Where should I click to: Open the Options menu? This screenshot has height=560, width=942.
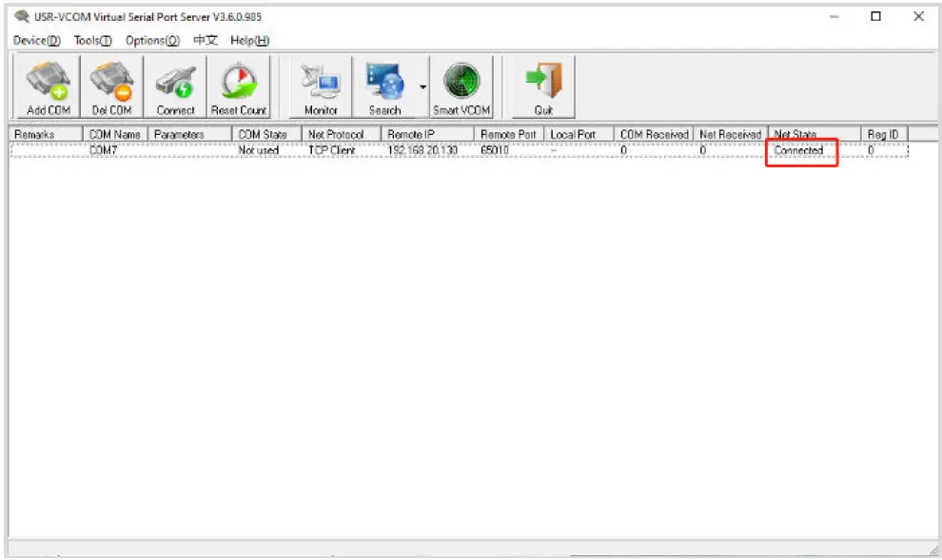pyautogui.click(x=152, y=40)
